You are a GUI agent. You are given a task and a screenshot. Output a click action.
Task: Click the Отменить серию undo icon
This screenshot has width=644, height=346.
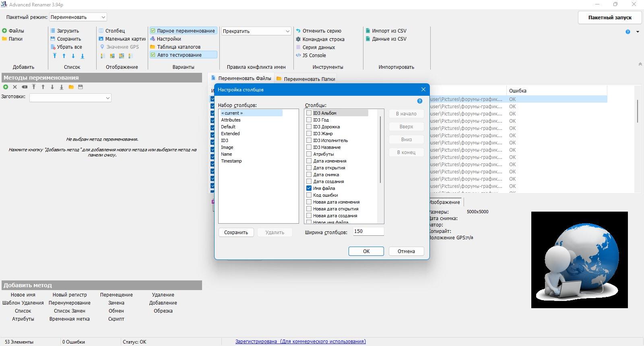coord(298,31)
